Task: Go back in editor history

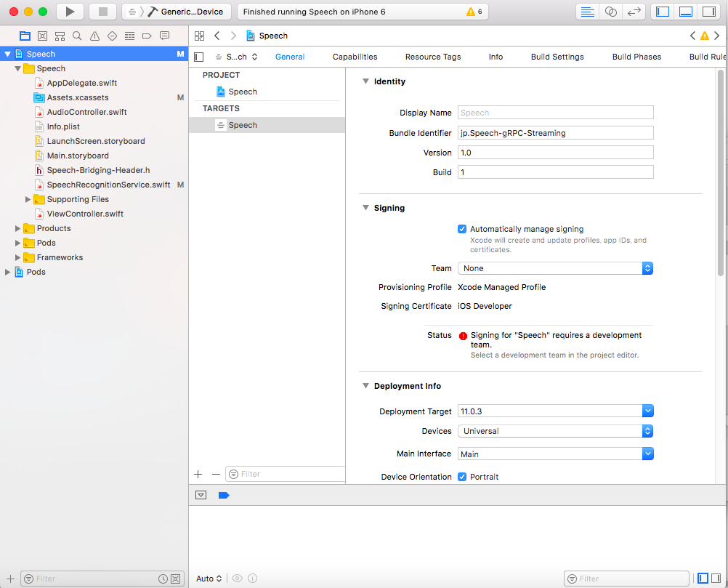Action: pyautogui.click(x=217, y=36)
